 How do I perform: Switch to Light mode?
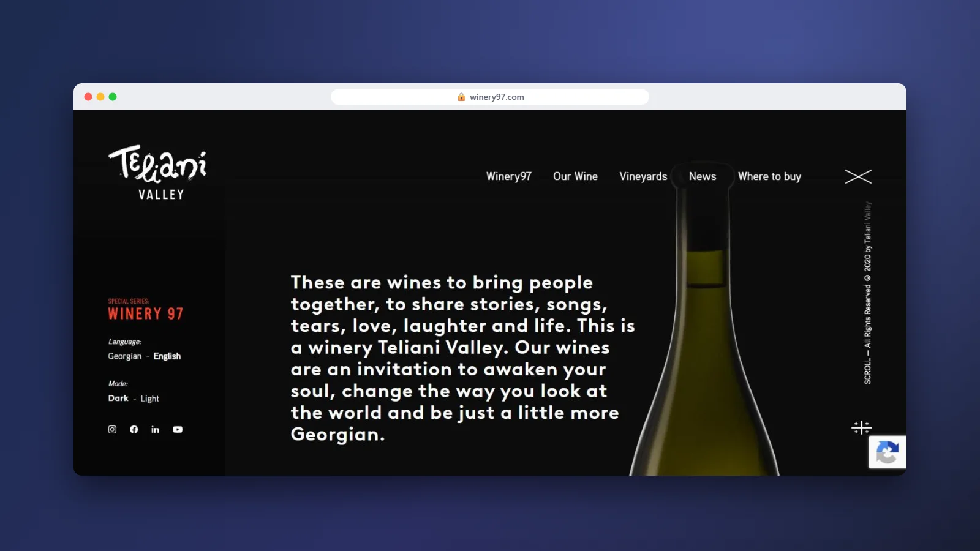pos(149,399)
